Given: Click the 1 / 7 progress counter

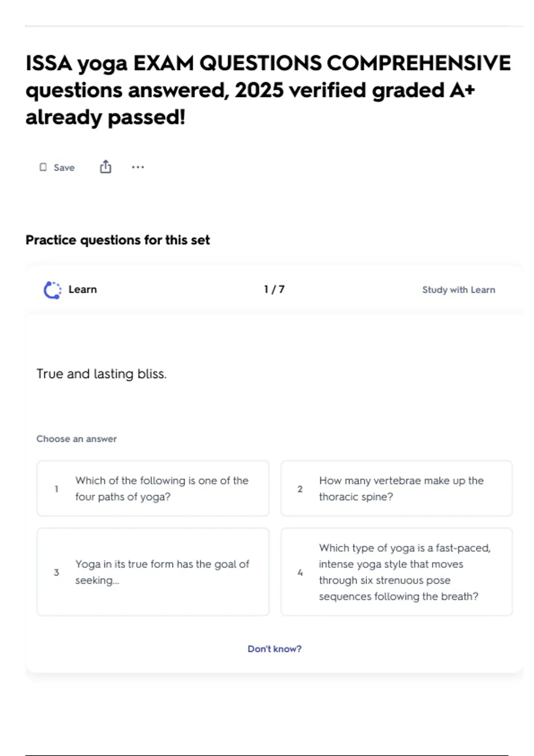Looking at the screenshot, I should [274, 290].
